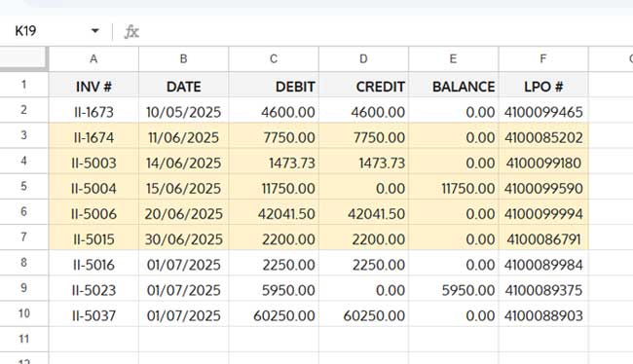Select LPO cell 4100099994
This screenshot has height=364, width=633.
(543, 212)
